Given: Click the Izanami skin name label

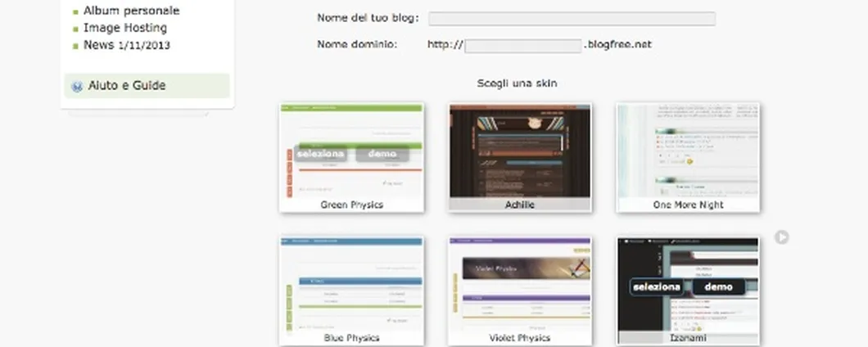Looking at the screenshot, I should point(688,338).
